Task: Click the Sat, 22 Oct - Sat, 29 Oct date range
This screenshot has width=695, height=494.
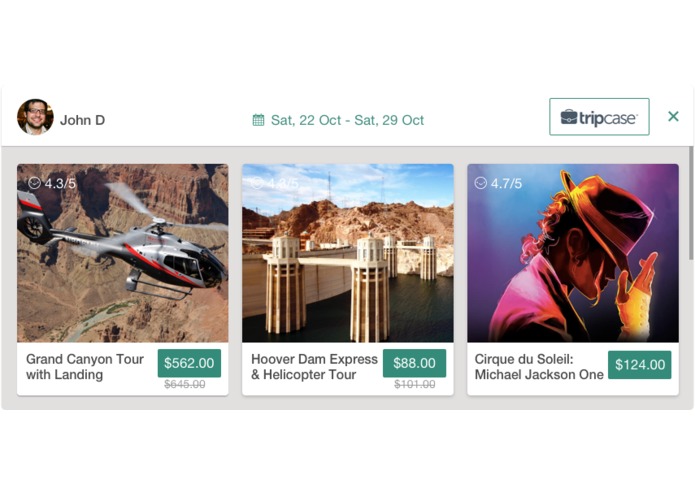Action: [x=348, y=120]
